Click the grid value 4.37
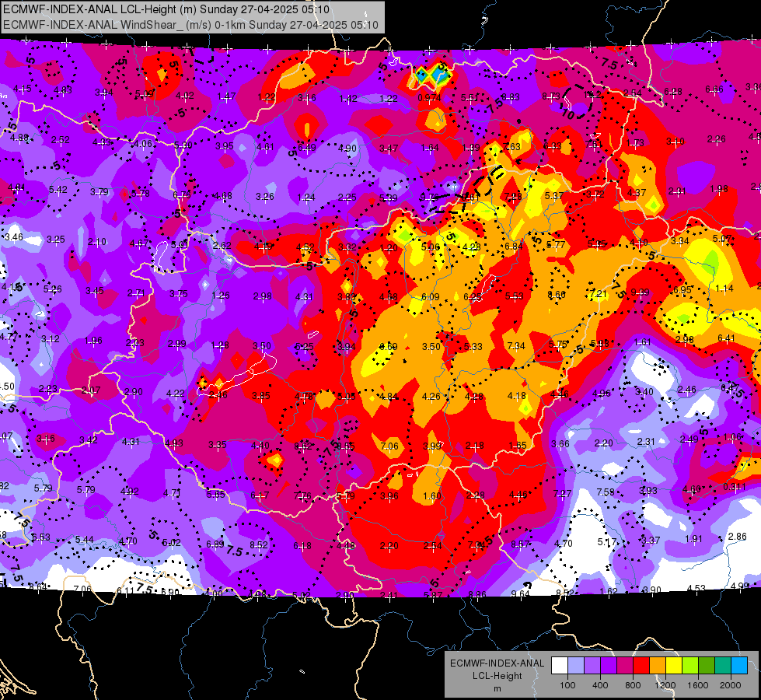This screenshot has width=761, height=700. click(x=637, y=193)
